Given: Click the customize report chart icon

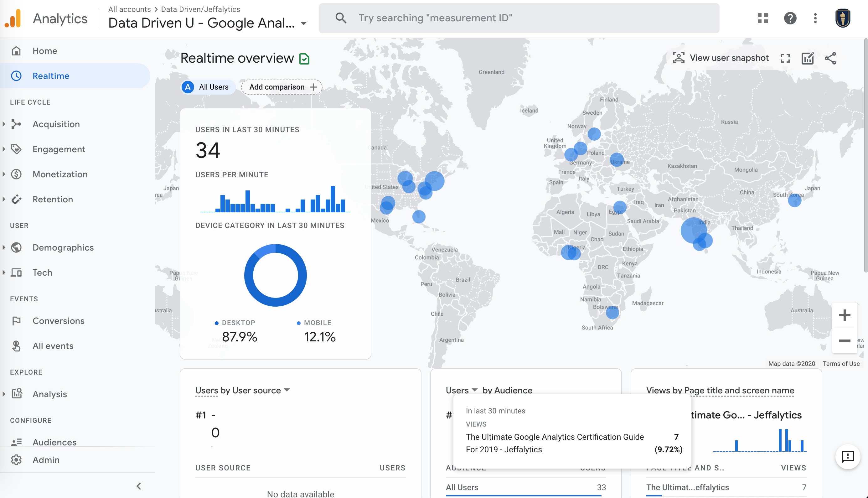Looking at the screenshot, I should click(x=808, y=58).
